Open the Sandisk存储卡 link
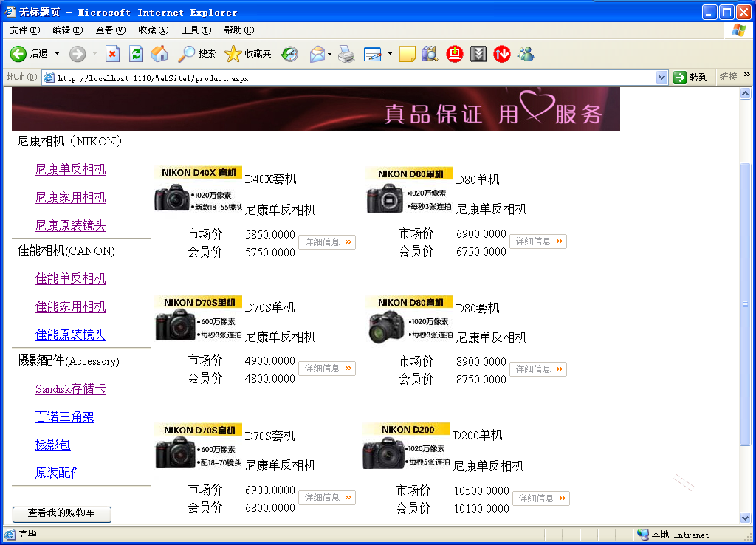 pyautogui.click(x=70, y=388)
